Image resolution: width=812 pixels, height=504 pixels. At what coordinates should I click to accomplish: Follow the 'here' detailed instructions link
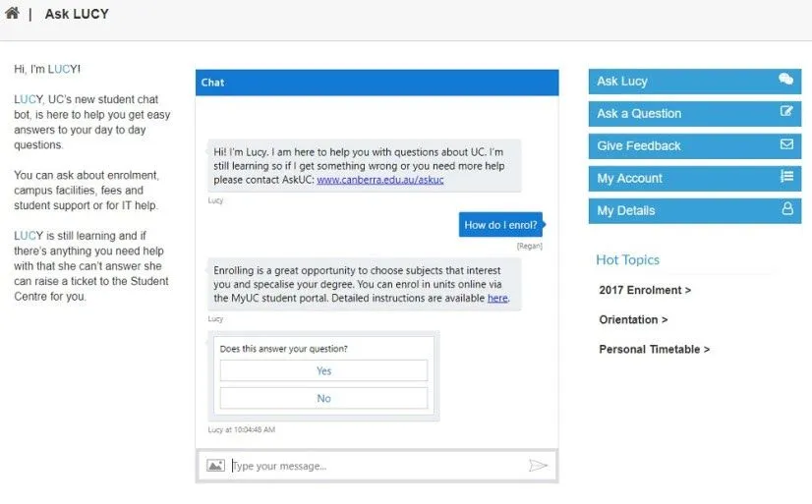[497, 298]
